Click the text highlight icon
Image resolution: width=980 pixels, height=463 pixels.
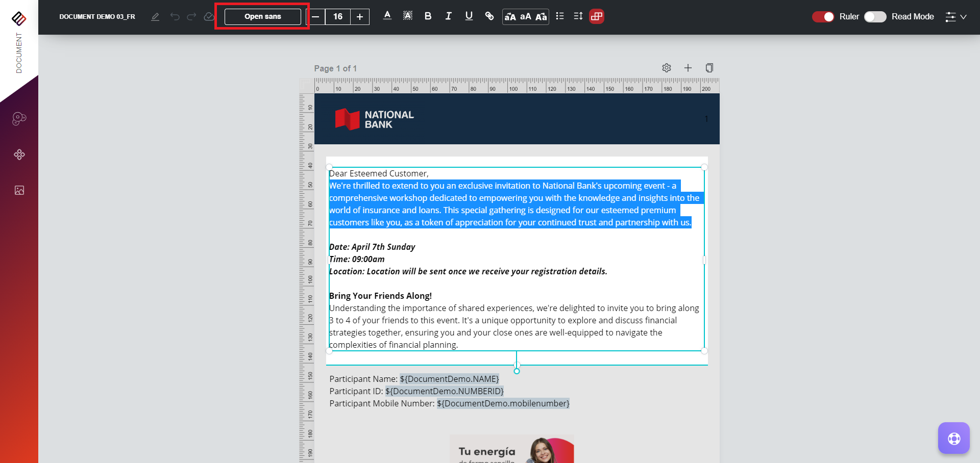(407, 16)
